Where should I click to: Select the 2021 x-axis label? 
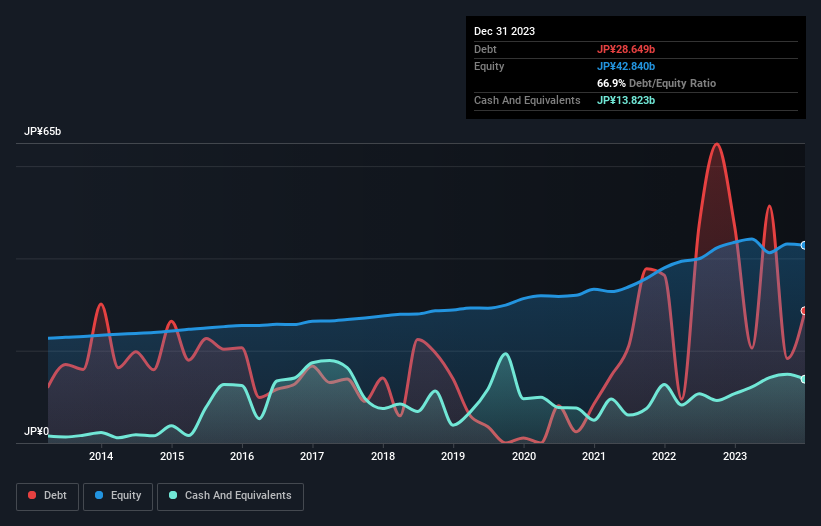pyautogui.click(x=594, y=456)
